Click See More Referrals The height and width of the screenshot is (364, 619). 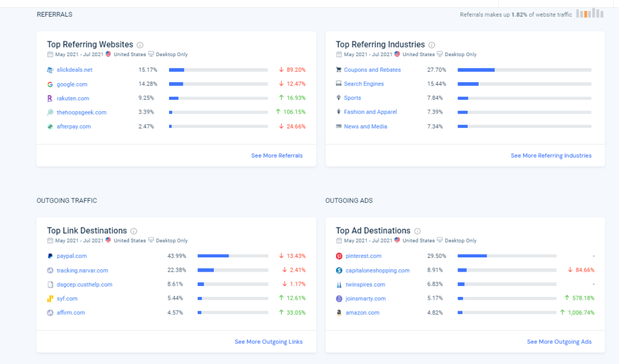click(x=277, y=155)
